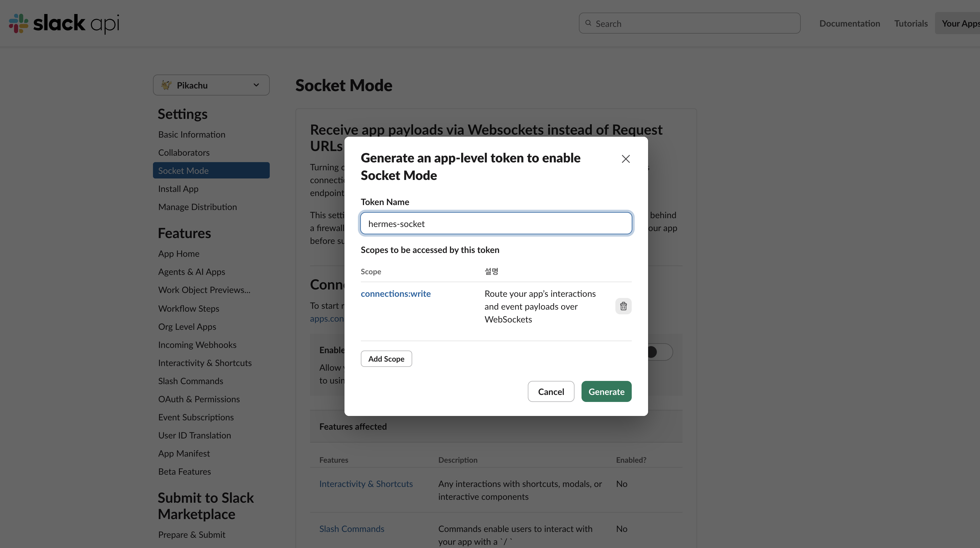Open App Home feature settings
The width and height of the screenshot is (980, 548).
click(179, 254)
